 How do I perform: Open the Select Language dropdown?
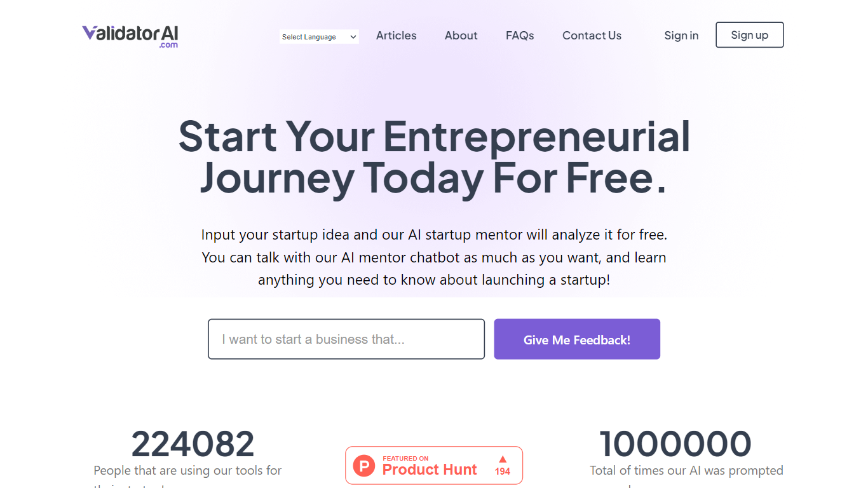319,37
